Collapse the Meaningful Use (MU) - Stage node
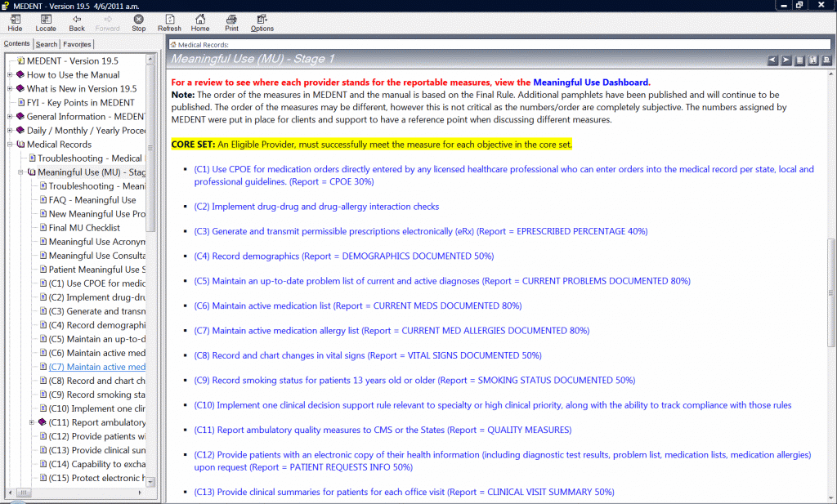This screenshot has width=837, height=504. pos(20,172)
